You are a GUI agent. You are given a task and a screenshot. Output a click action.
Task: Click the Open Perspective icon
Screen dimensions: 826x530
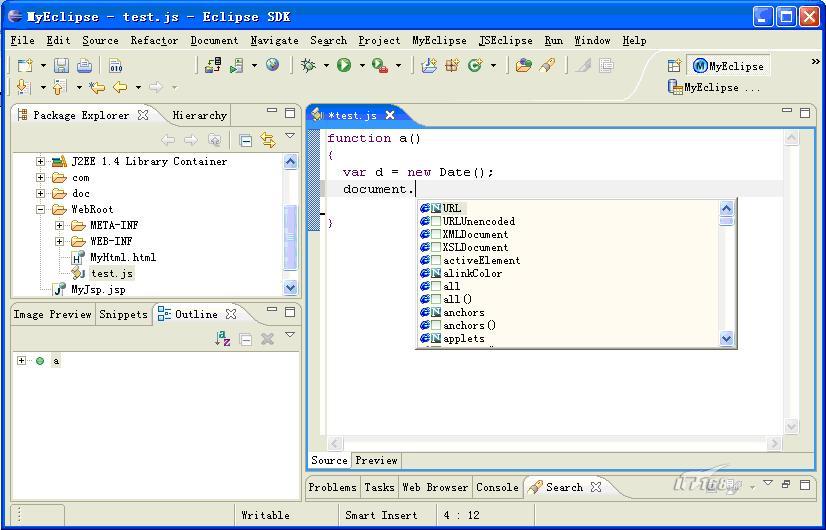coord(674,66)
